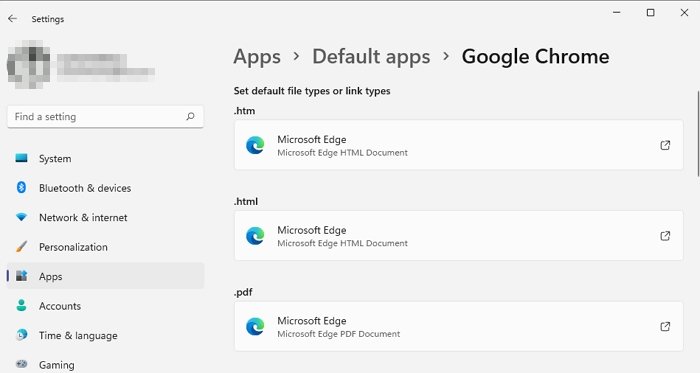Open the System category label
The image size is (700, 373).
55,158
